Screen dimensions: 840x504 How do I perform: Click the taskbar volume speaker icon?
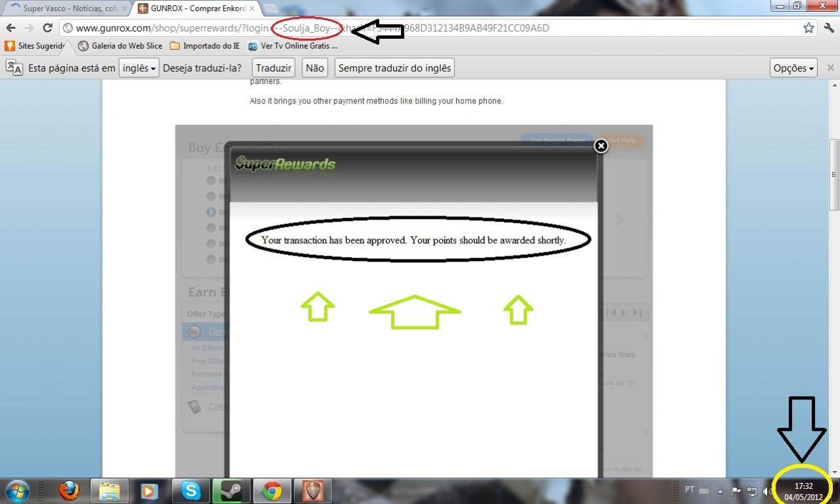click(766, 491)
